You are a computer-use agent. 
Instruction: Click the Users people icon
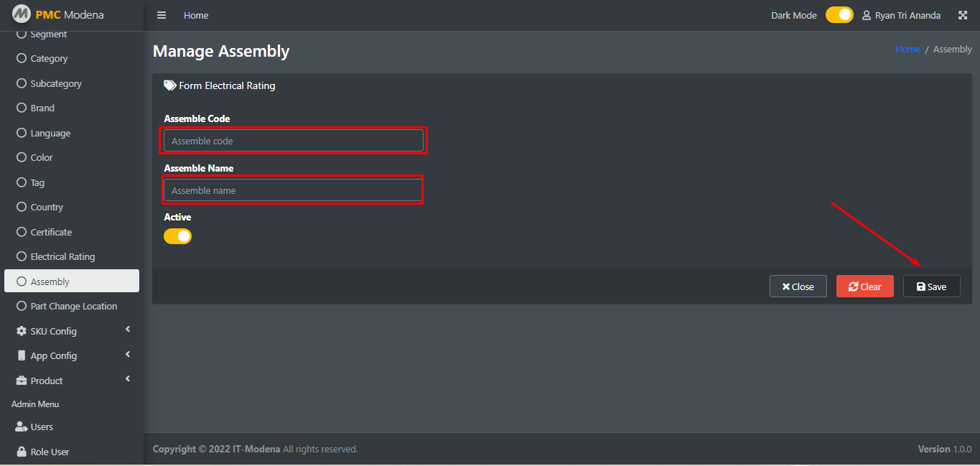click(x=22, y=427)
